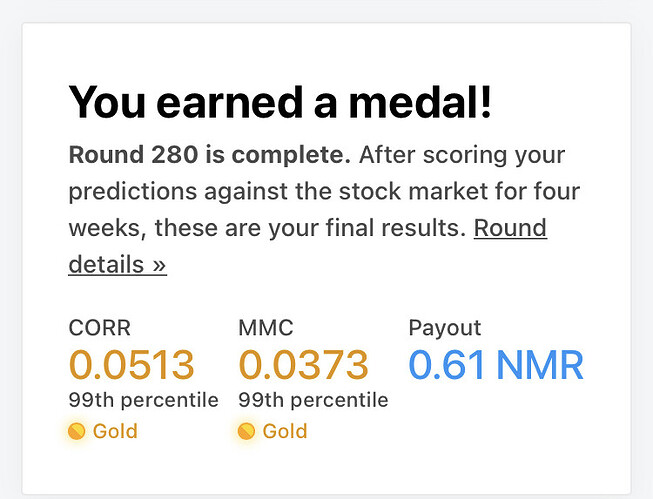Click the 99th percentile text under MMC
This screenshot has height=499, width=653.
313,400
